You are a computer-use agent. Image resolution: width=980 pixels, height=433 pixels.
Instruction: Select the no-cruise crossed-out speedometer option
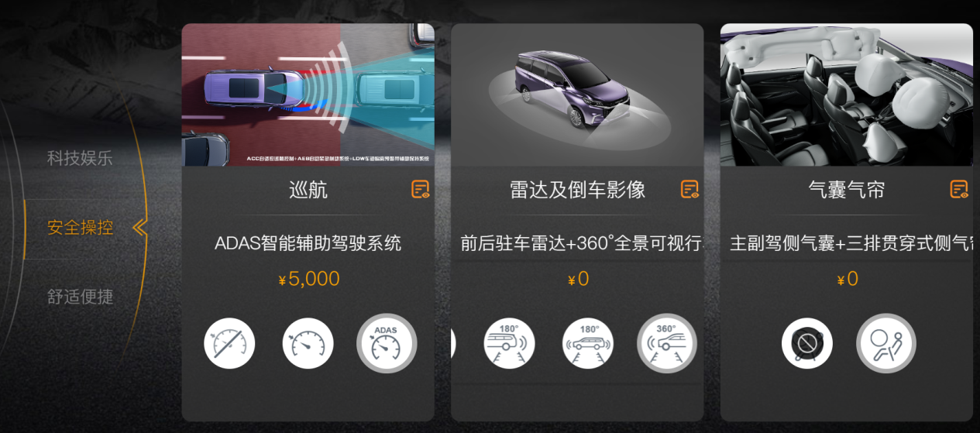[229, 343]
